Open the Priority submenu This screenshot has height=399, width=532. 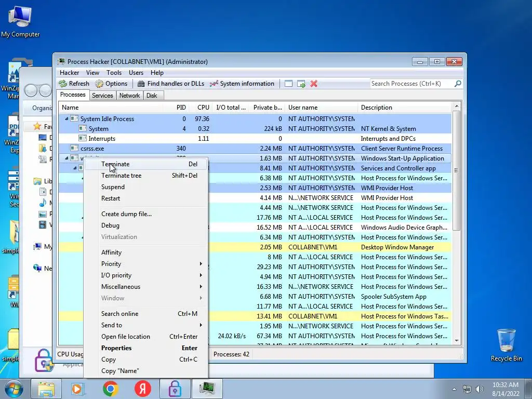coord(146,263)
